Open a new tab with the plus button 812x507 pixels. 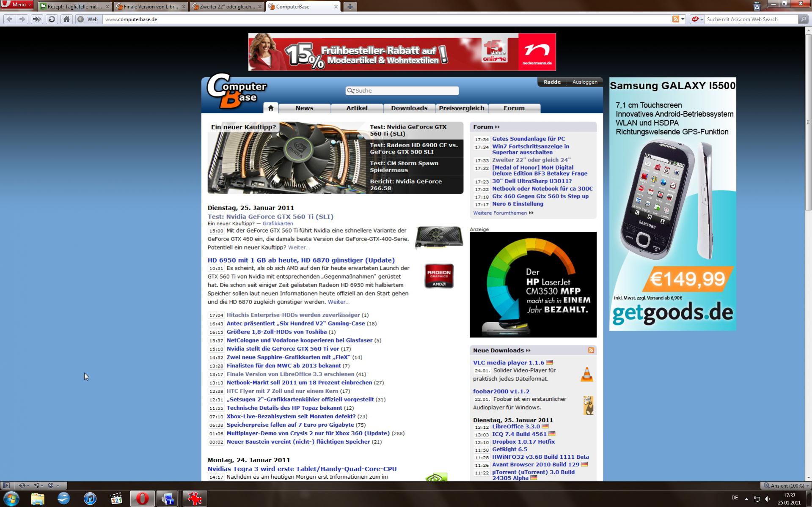350,6
